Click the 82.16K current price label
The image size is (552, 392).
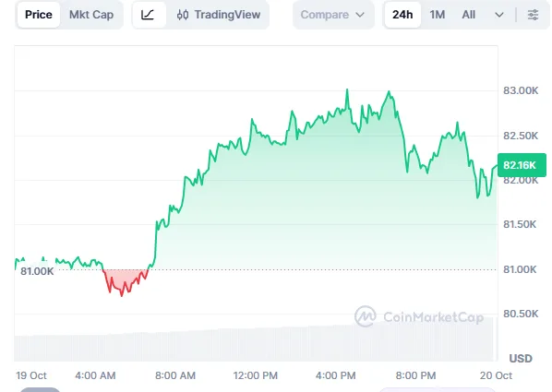[522, 165]
